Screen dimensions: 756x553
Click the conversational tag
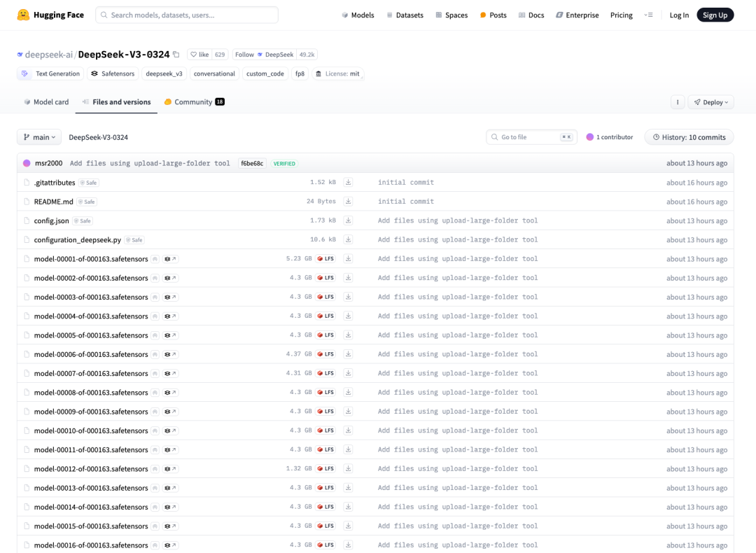[x=214, y=73]
